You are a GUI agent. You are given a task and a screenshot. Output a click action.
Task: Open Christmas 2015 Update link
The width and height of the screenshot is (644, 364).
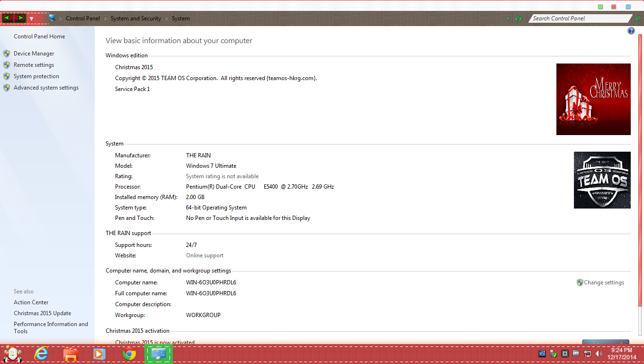click(x=42, y=313)
